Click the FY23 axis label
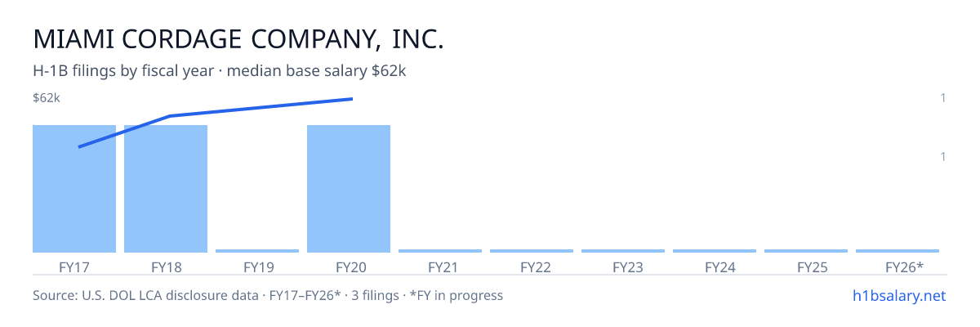Viewport: 980px width, 327px height. 623,267
